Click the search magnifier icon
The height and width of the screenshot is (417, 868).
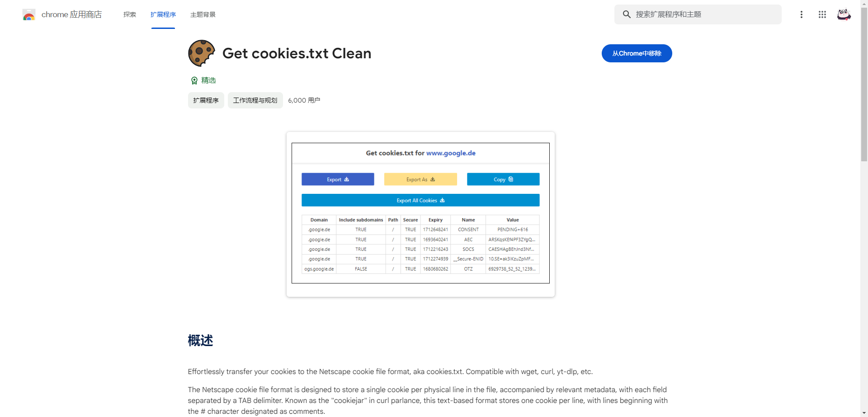(x=627, y=14)
